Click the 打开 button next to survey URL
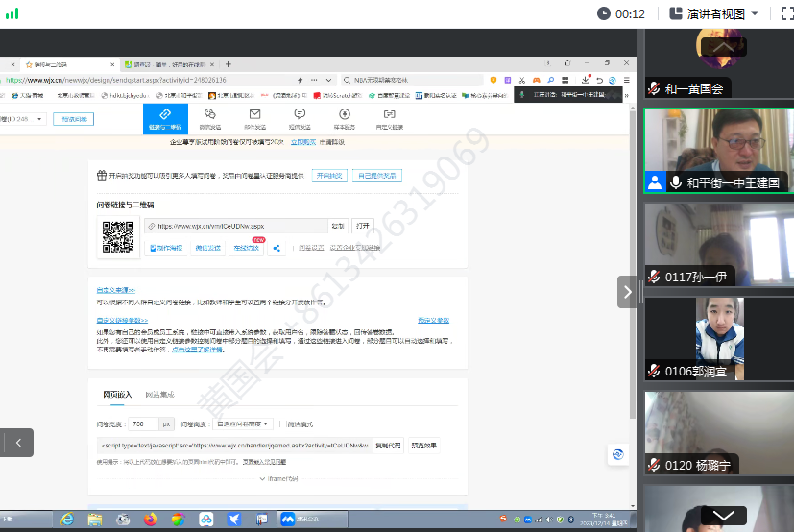This screenshot has height=532, width=794. point(363,226)
